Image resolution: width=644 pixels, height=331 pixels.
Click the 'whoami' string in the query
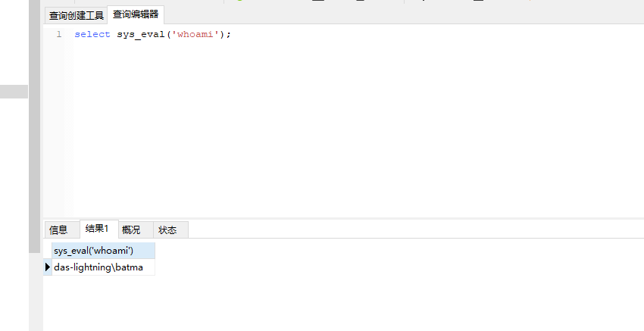(195, 34)
